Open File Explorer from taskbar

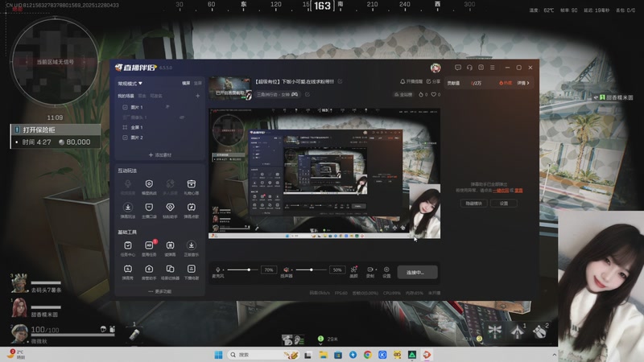(324, 355)
